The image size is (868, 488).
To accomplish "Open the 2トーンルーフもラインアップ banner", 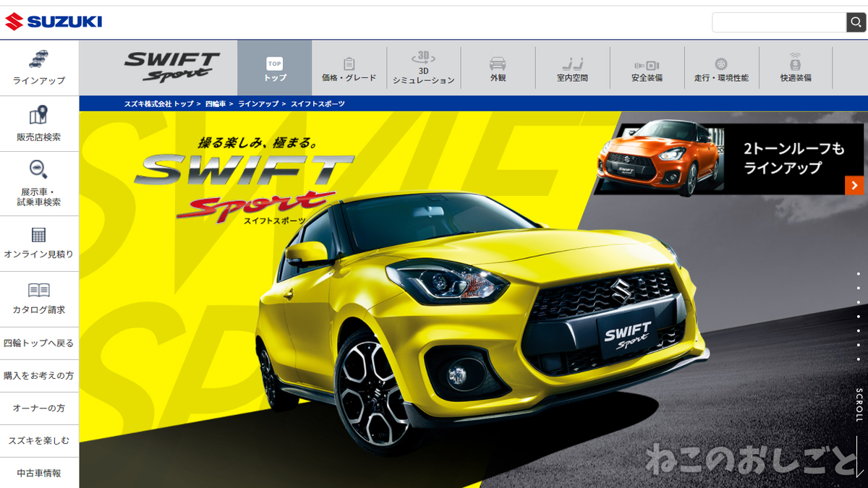I will coord(728,158).
